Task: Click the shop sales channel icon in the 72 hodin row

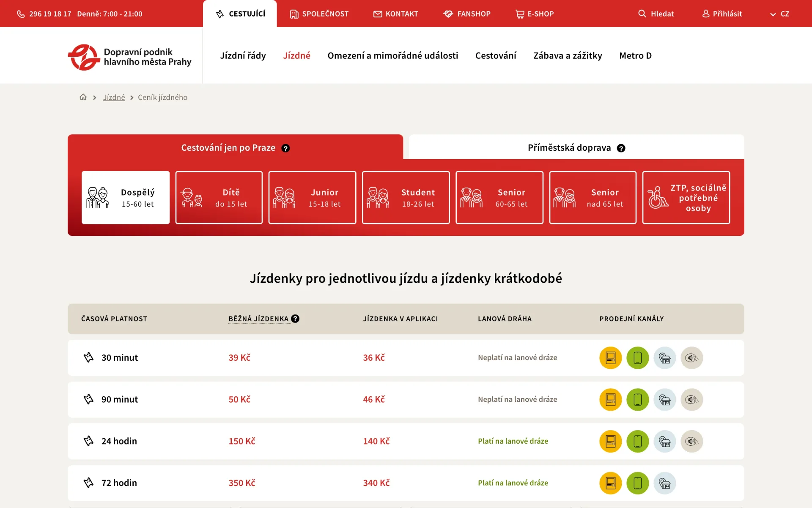Action: pyautogui.click(x=664, y=483)
